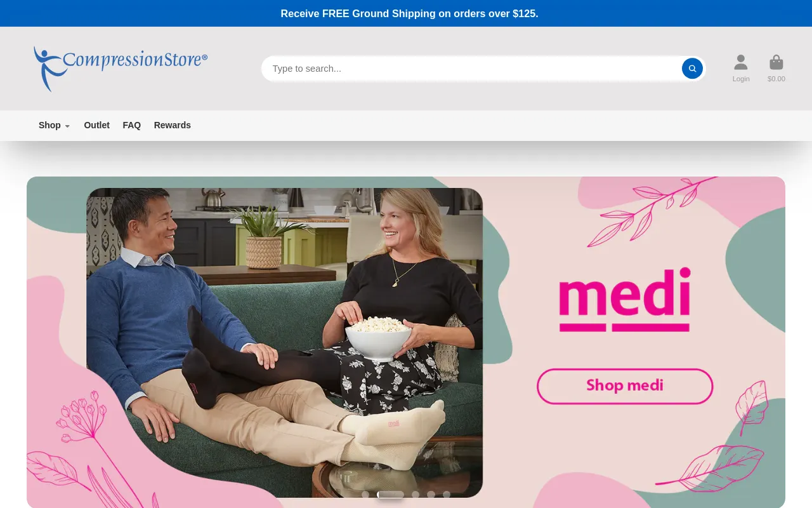Click the CompressionStore logo

tap(121, 68)
